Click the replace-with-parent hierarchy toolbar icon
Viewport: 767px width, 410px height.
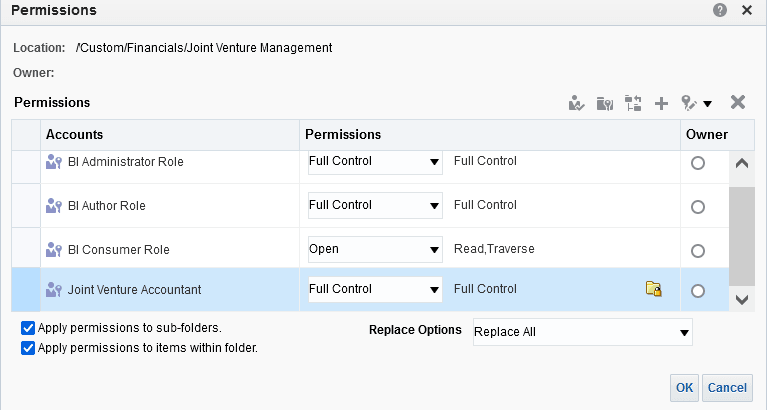point(633,103)
